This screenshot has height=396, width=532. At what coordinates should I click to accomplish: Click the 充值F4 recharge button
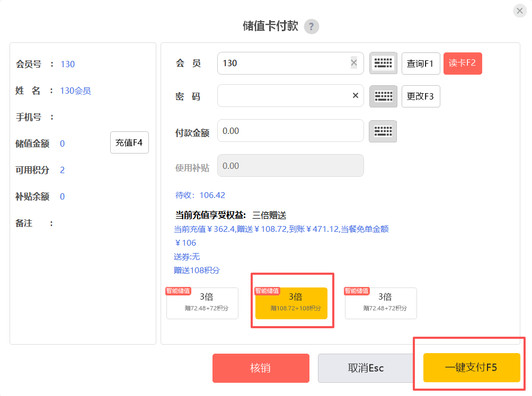tap(129, 142)
